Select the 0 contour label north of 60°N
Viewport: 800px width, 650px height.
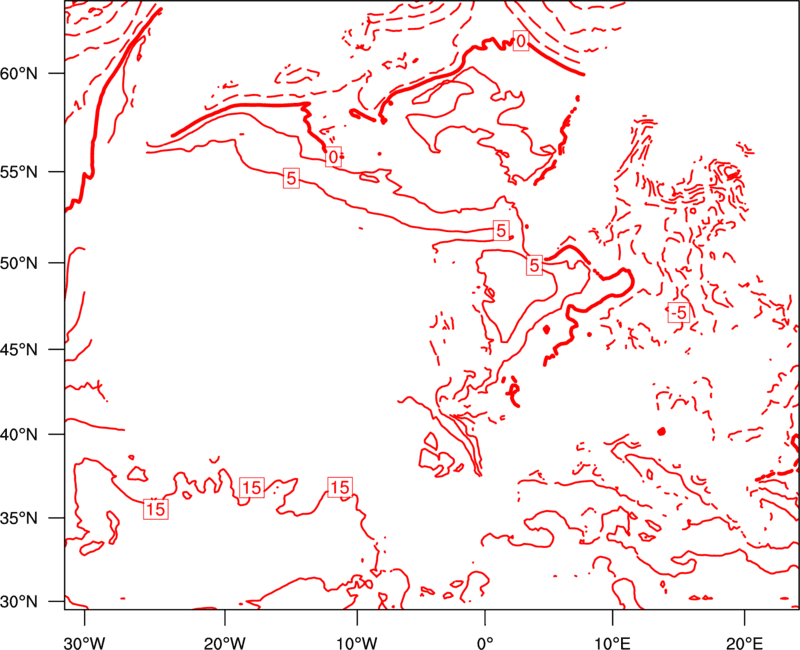tap(520, 41)
